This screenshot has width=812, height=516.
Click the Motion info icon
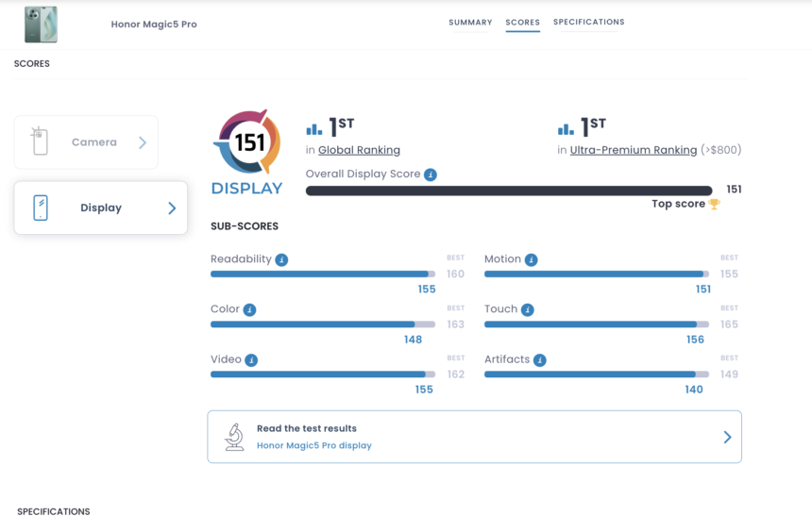[x=531, y=259]
